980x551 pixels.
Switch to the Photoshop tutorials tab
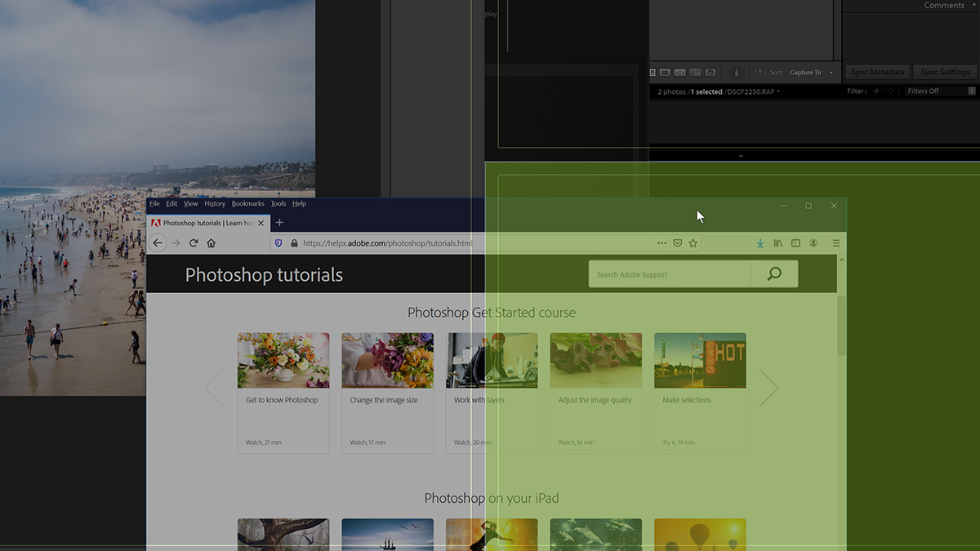click(204, 222)
